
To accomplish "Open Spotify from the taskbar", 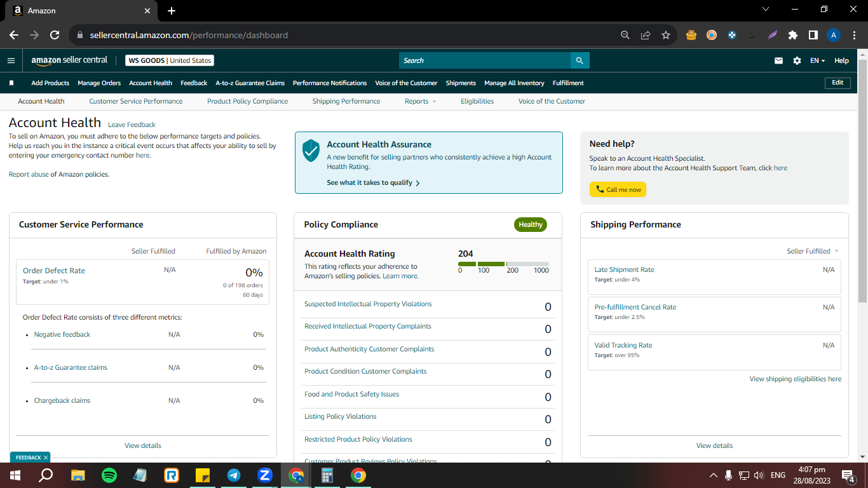I will tap(109, 475).
